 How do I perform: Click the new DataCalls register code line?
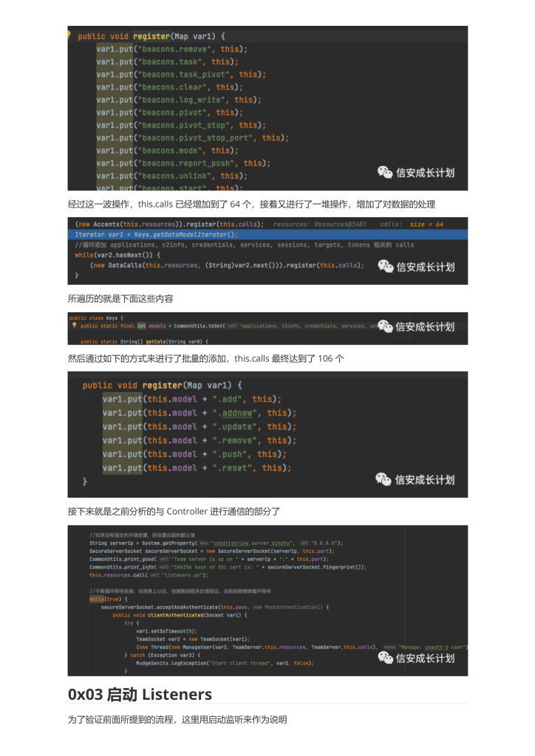pos(227,265)
